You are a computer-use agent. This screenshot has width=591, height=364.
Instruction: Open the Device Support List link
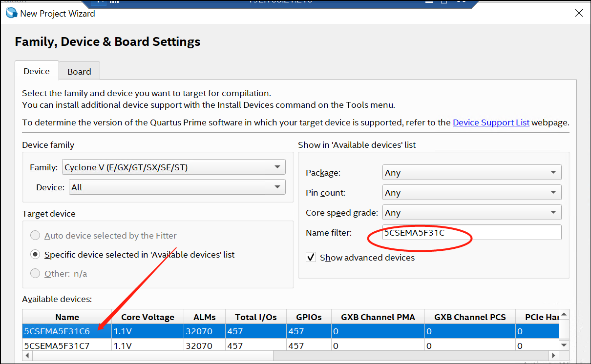[x=491, y=122]
